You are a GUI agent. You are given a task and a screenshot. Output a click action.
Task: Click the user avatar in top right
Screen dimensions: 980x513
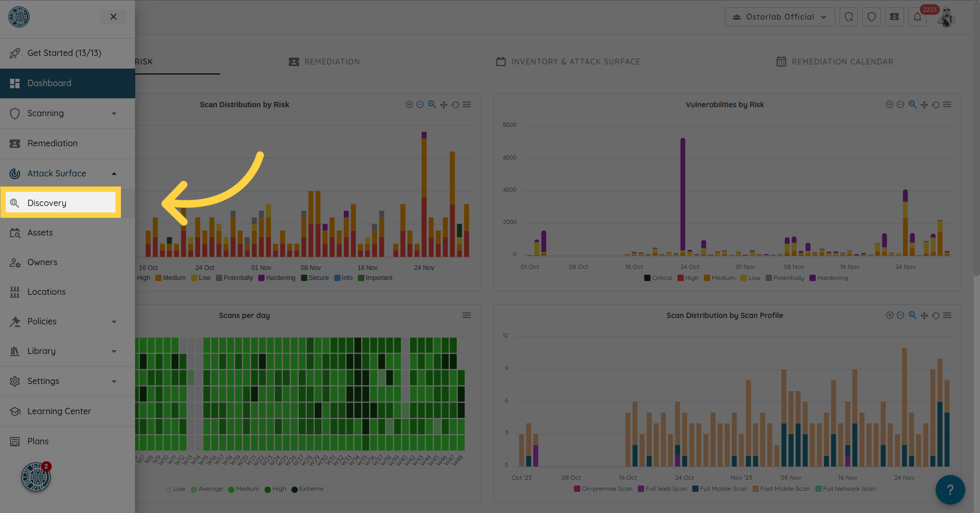(x=946, y=18)
